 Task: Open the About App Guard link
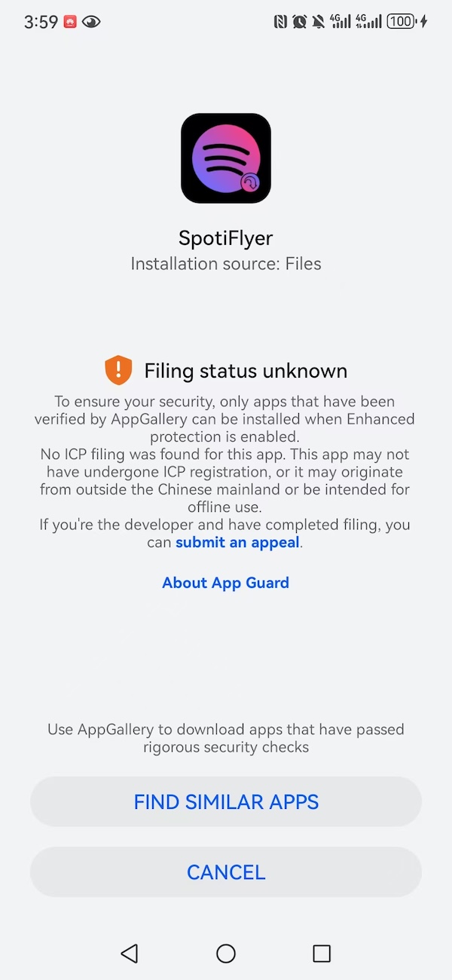[226, 583]
